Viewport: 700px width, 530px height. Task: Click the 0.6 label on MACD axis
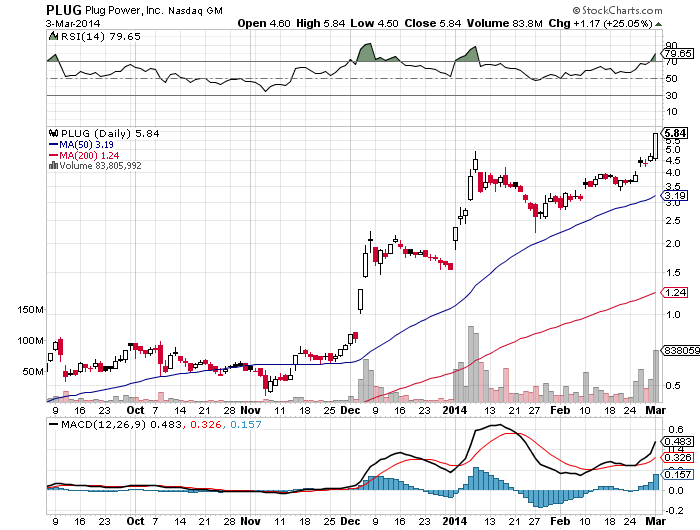point(675,430)
